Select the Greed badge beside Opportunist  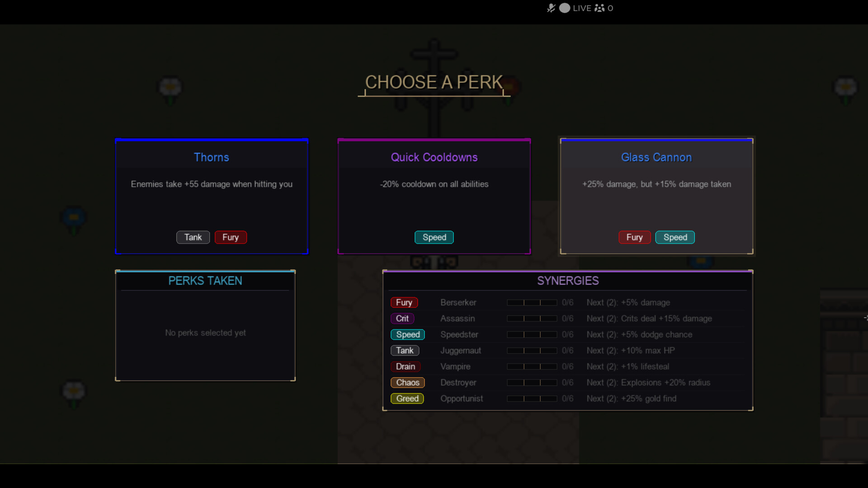[x=407, y=399]
